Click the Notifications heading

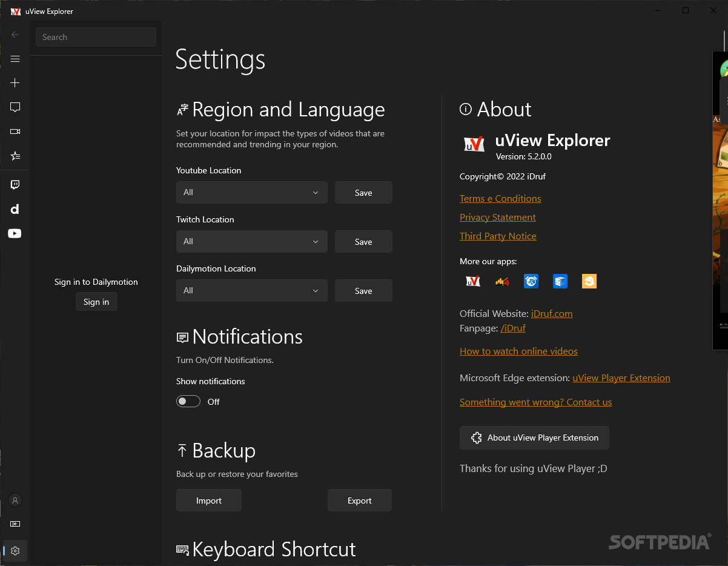click(247, 336)
